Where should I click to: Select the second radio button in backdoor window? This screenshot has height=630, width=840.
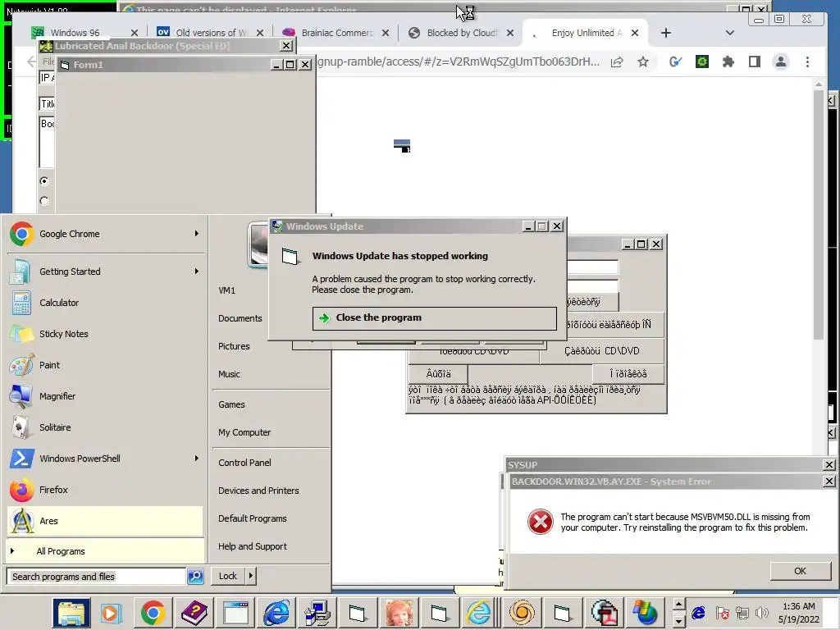click(44, 202)
